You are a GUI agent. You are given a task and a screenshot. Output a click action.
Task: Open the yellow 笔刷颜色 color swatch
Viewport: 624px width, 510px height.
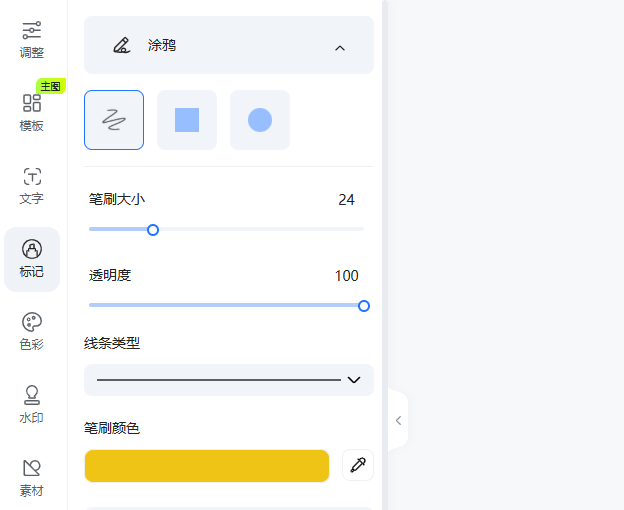tap(207, 466)
